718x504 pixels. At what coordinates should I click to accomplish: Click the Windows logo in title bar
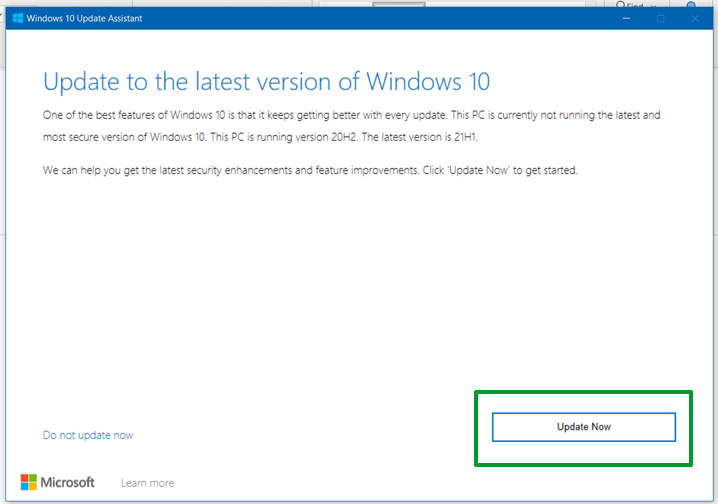(18, 18)
